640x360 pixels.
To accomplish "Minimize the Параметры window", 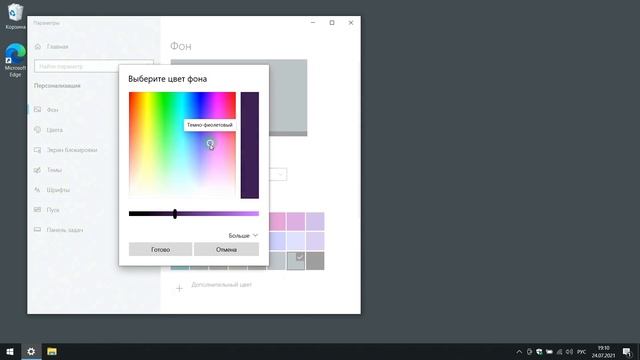I will click(x=313, y=23).
